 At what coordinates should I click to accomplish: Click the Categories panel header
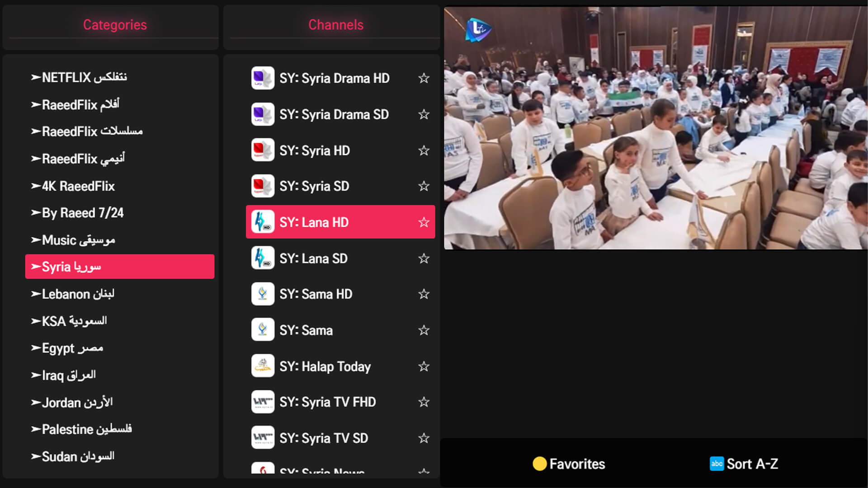coord(115,25)
